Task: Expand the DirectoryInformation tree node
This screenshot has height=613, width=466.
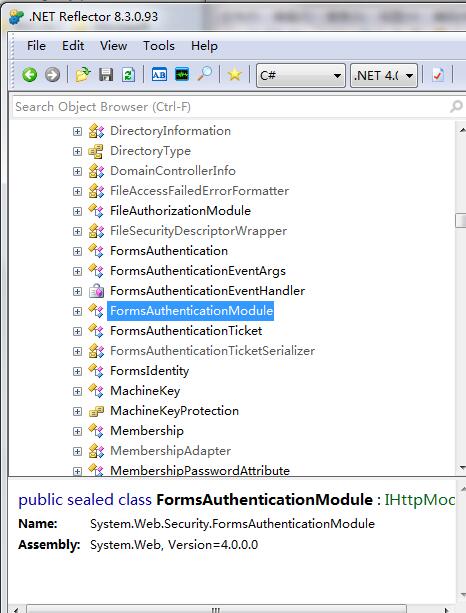Action: click(x=77, y=131)
